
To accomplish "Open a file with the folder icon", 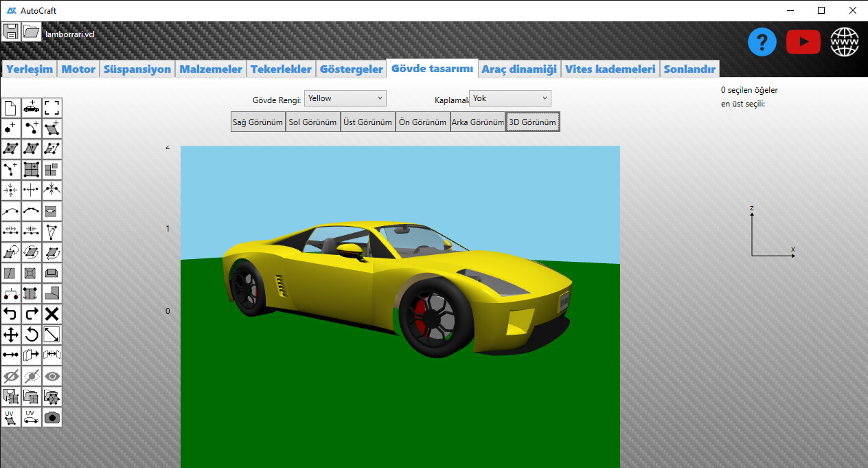I will 32,31.
